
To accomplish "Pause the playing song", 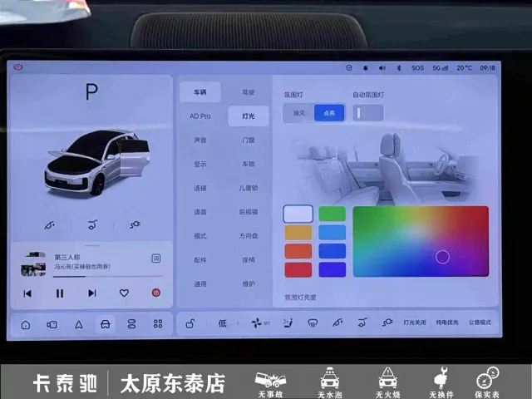I will tap(60, 293).
